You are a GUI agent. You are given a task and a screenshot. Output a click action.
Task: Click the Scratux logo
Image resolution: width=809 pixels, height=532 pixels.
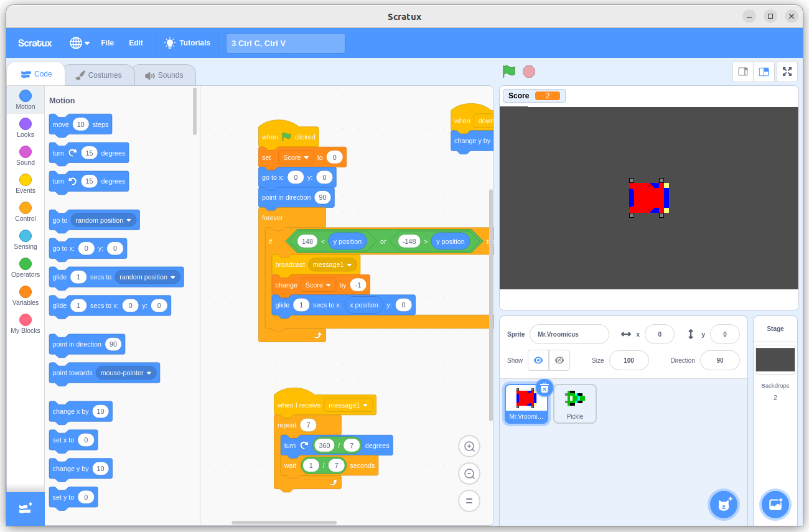click(35, 43)
